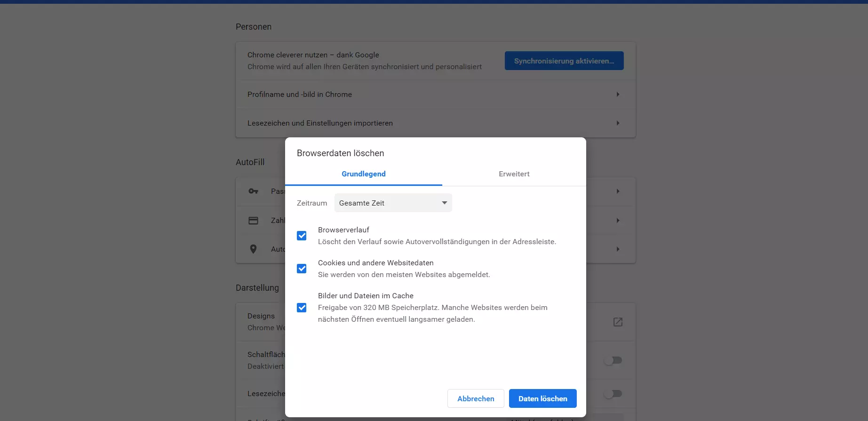
Task: Expand the payment methods row arrow
Action: pyautogui.click(x=618, y=220)
